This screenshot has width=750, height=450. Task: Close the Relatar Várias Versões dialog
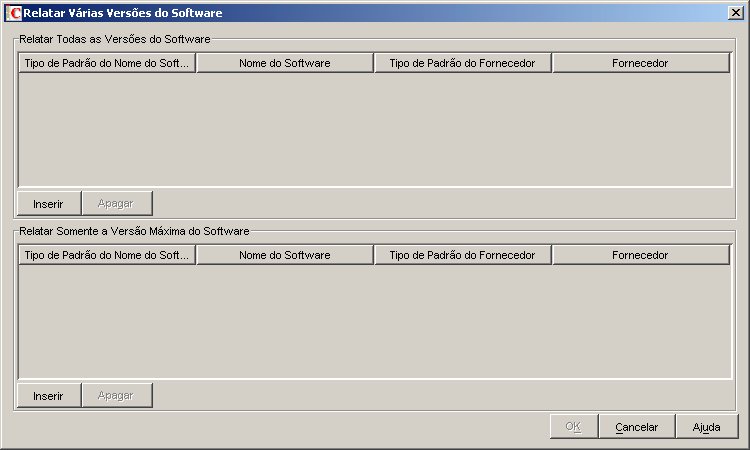[735, 13]
